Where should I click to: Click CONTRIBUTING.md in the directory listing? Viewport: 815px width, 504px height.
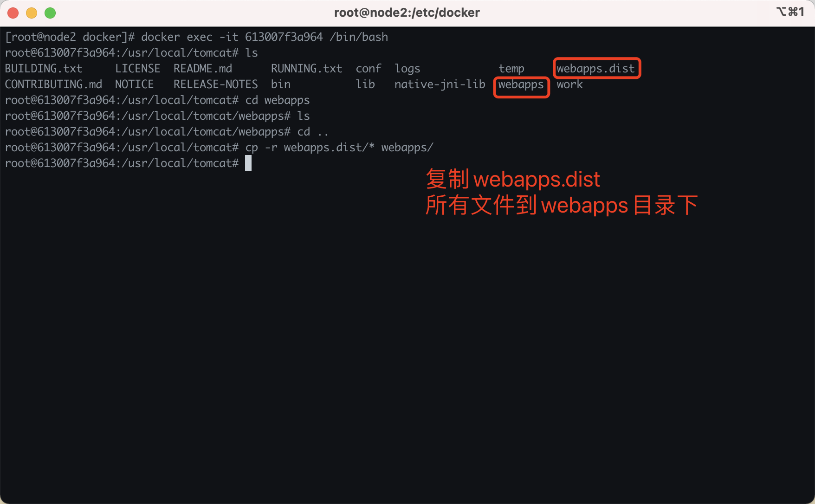(53, 84)
